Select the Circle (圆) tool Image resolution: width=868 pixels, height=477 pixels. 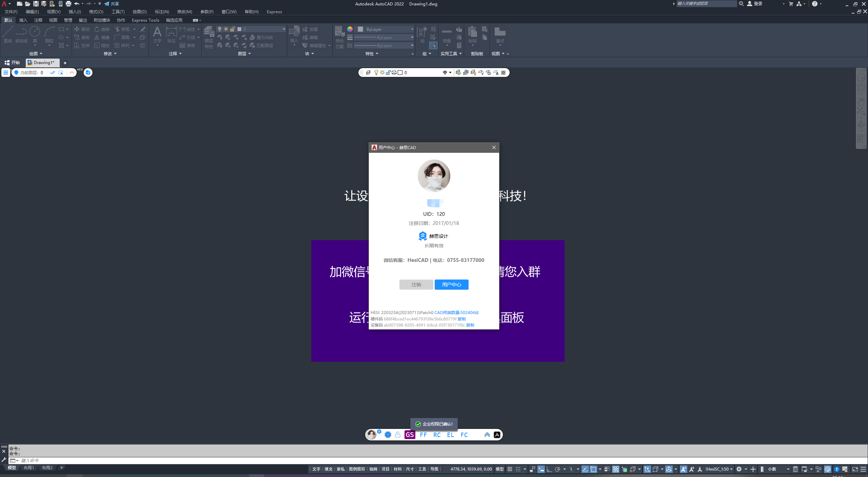point(35,34)
